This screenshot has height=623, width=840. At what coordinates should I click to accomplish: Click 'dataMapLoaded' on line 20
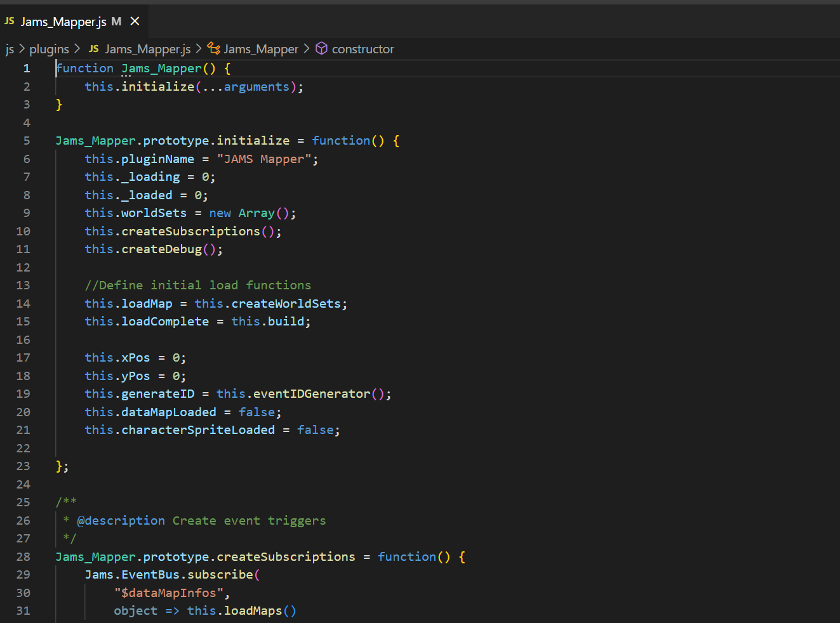(x=169, y=412)
